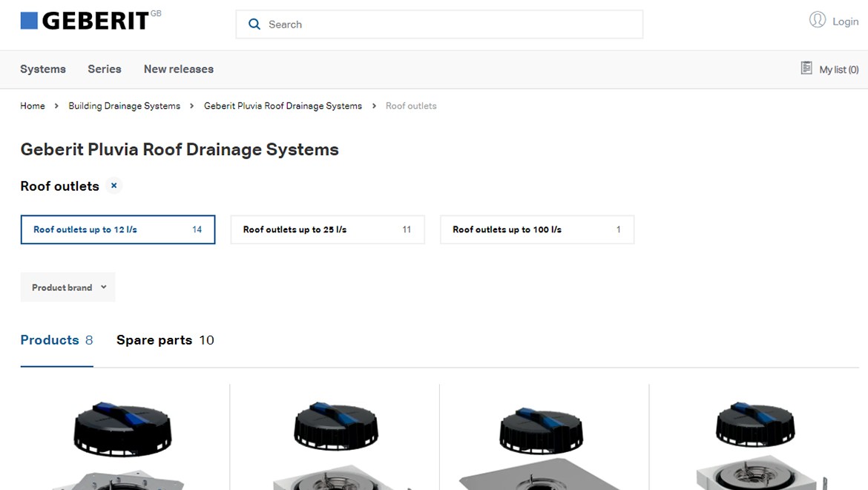
Task: Open the Systems menu
Action: 43,69
